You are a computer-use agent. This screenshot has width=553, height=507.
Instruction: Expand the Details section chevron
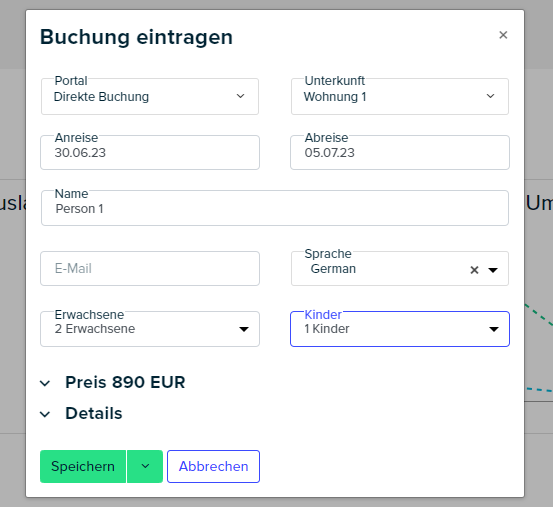45,414
